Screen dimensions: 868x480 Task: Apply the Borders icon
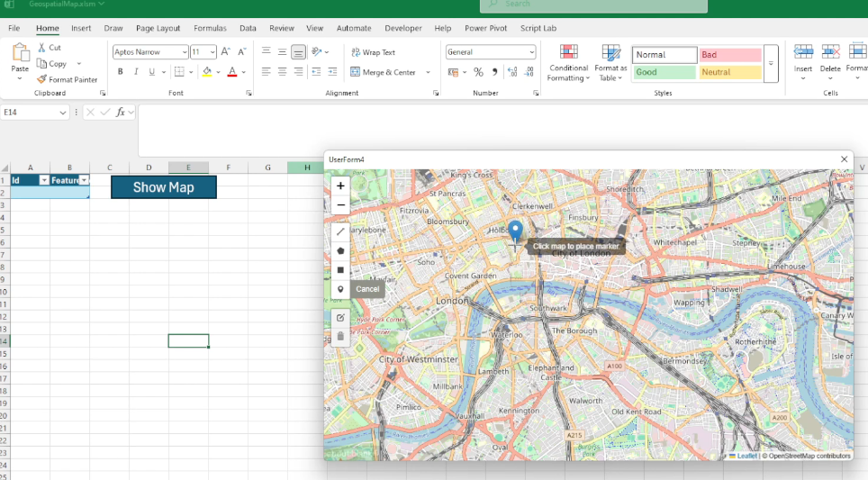(x=179, y=72)
